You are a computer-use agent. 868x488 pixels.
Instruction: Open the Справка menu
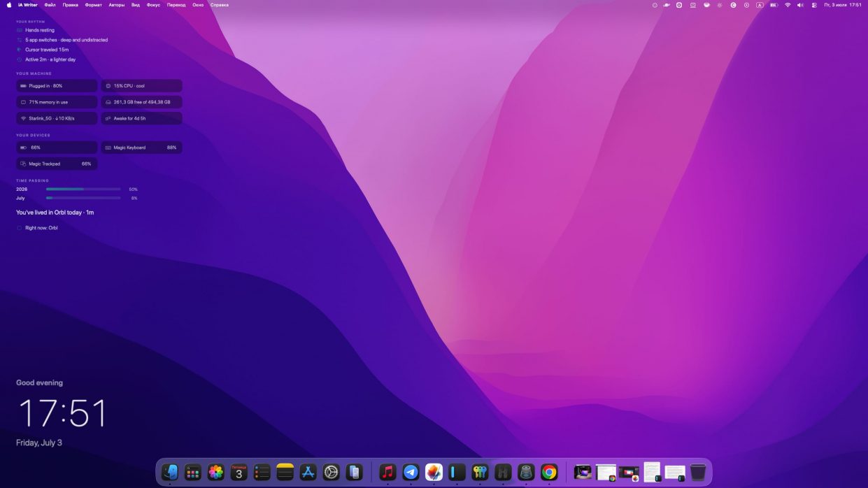(x=220, y=5)
